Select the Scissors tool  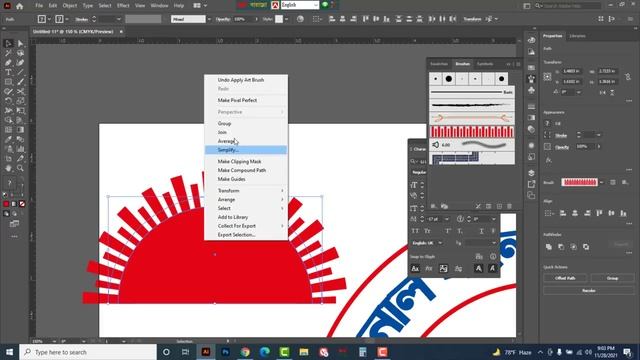(20, 91)
